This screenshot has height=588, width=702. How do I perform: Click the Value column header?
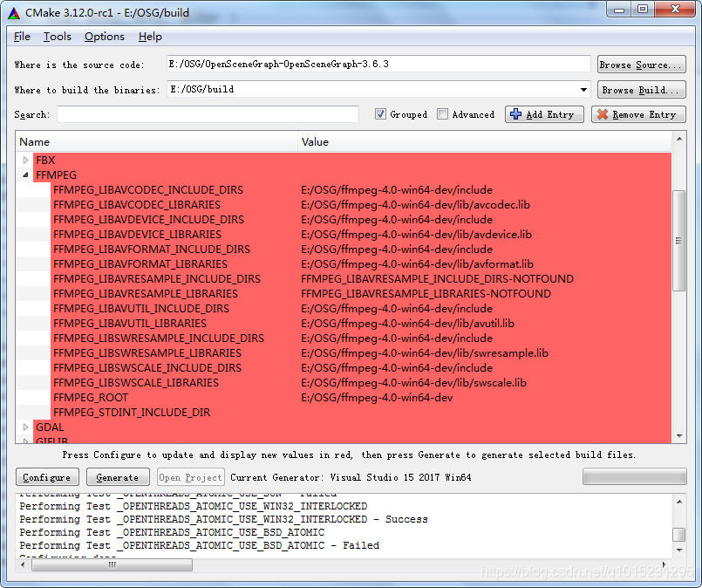[x=484, y=142]
